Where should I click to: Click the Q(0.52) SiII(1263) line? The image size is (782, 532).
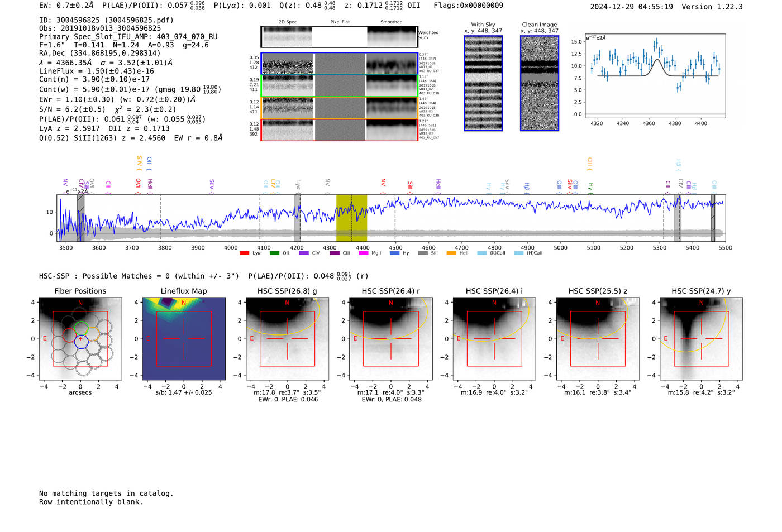(131, 138)
